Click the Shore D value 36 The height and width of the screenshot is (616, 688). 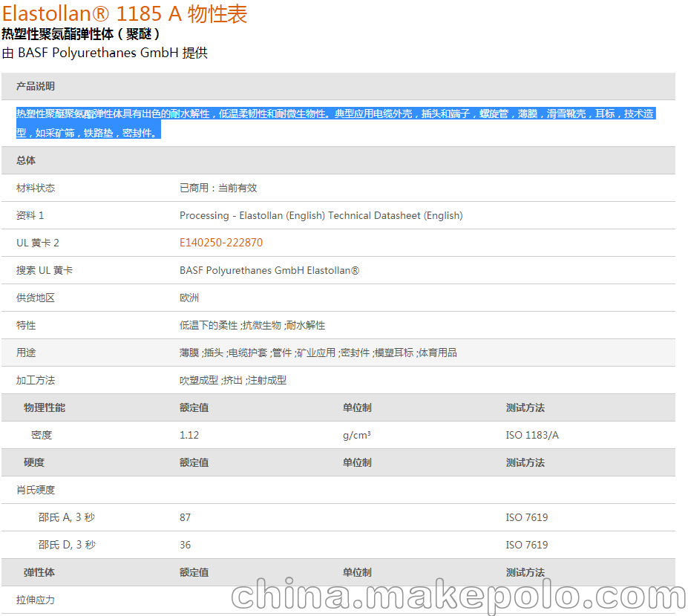tap(185, 545)
